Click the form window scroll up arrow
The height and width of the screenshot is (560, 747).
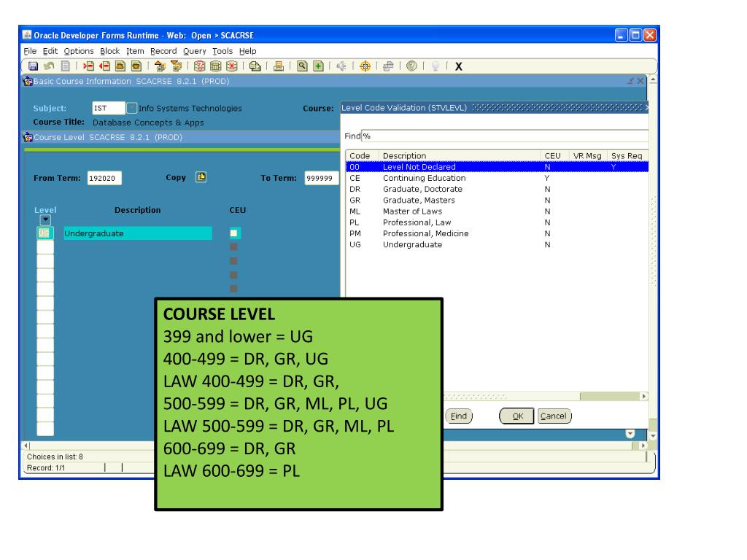653,79
